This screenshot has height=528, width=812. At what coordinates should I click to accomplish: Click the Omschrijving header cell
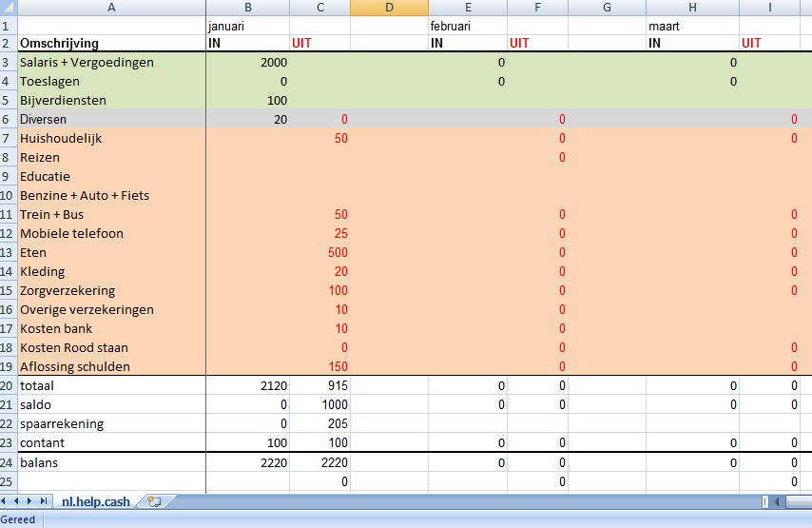(x=111, y=43)
